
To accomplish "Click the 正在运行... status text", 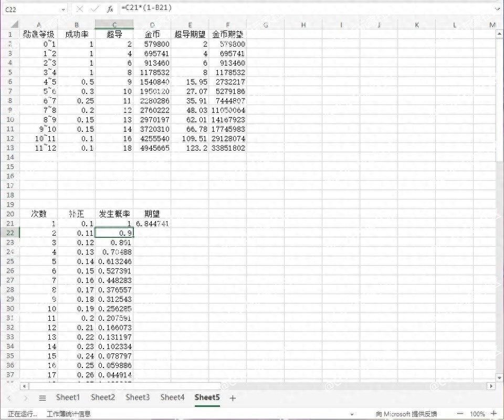I will tap(23, 414).
